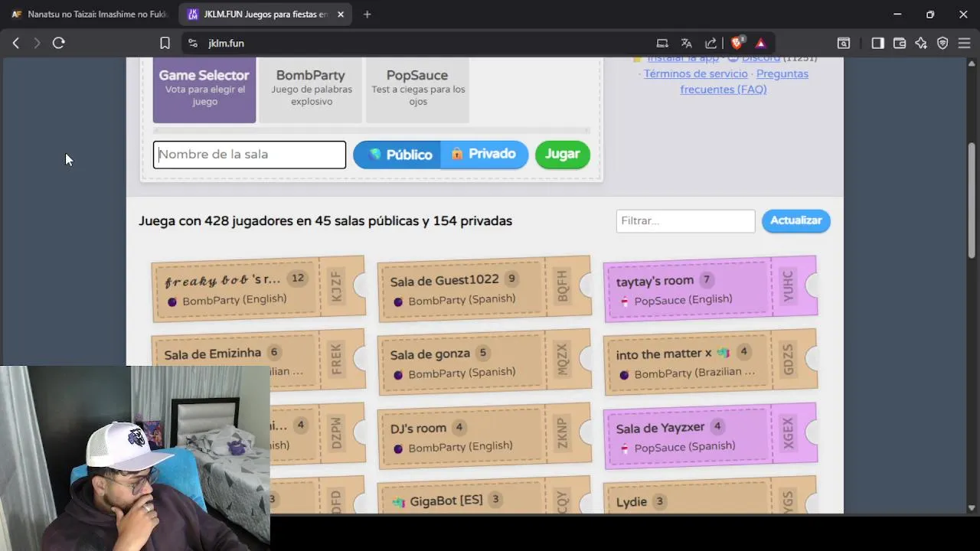
Task: Share this page via the share icon
Action: click(711, 44)
